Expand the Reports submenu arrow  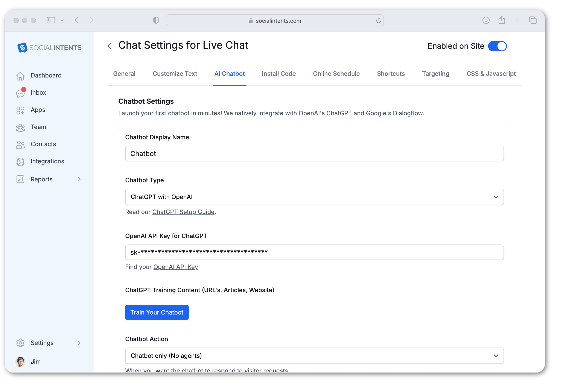(x=80, y=179)
